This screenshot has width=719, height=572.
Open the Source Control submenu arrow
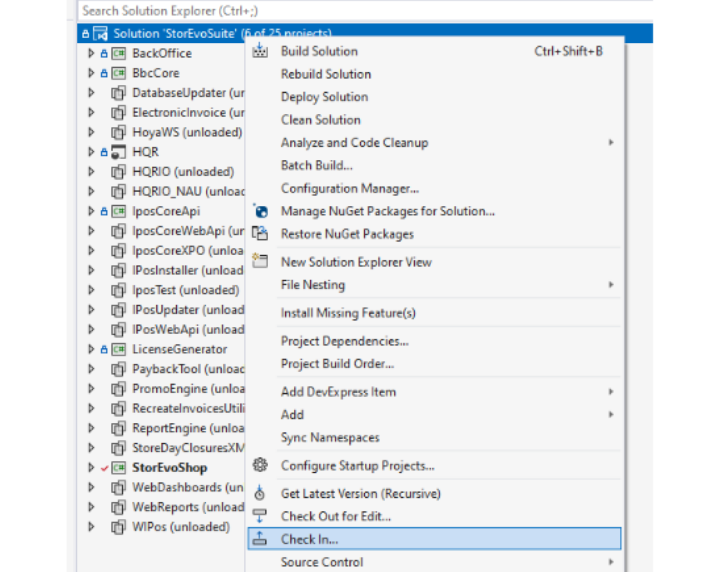611,562
